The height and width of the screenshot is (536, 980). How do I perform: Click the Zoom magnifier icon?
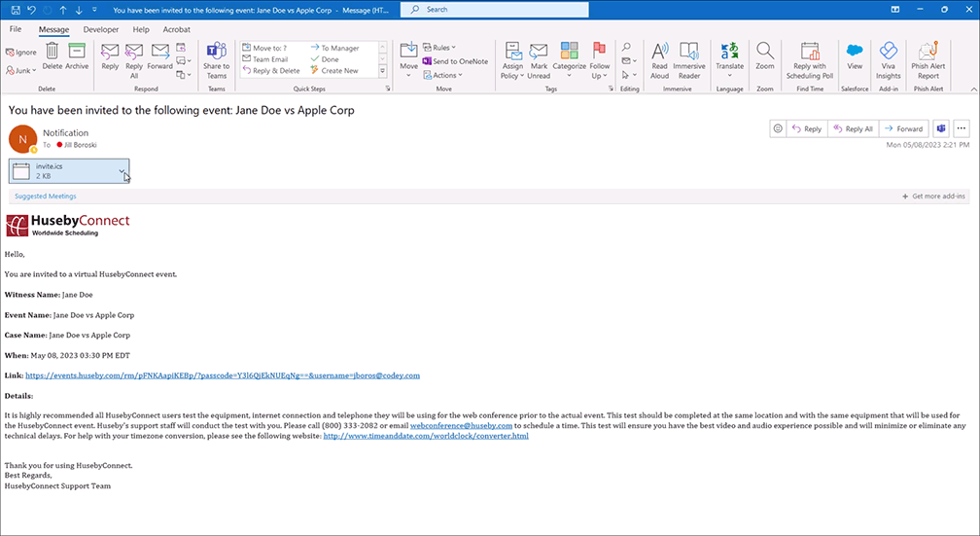(765, 56)
